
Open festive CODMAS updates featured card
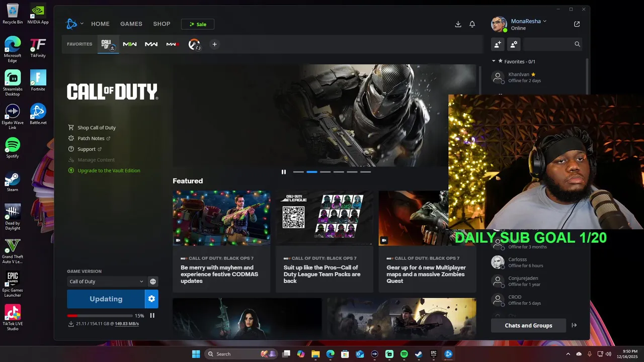pos(221,241)
